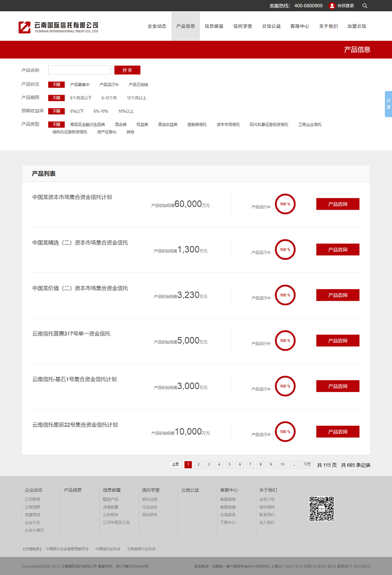This screenshot has height=575, width=392.
Task: Click the search magnifier icon in top bar
Action: 365,6
